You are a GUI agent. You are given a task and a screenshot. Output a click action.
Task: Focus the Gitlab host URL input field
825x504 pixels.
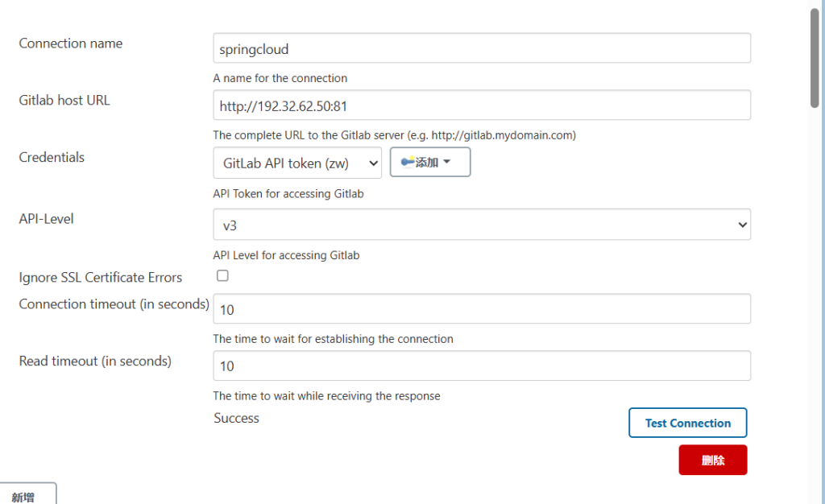coord(482,105)
